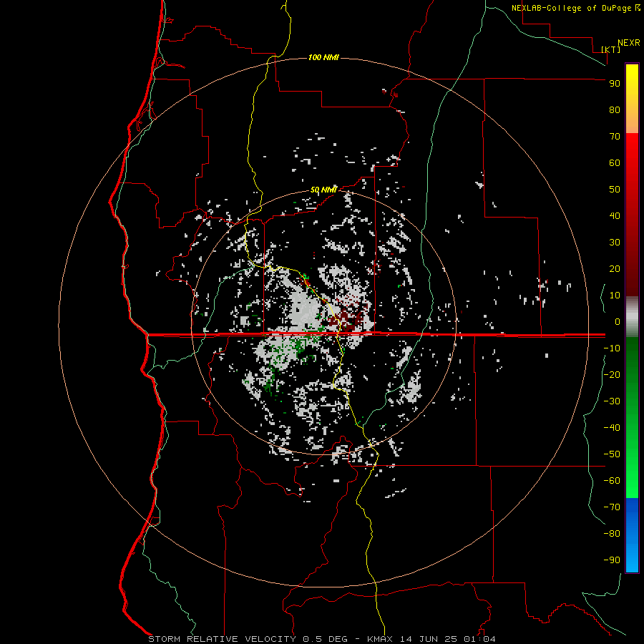Click the blue bottom segment of the color bar
Image resolution: width=644 pixels, height=644 pixels.
pyautogui.click(x=632, y=535)
